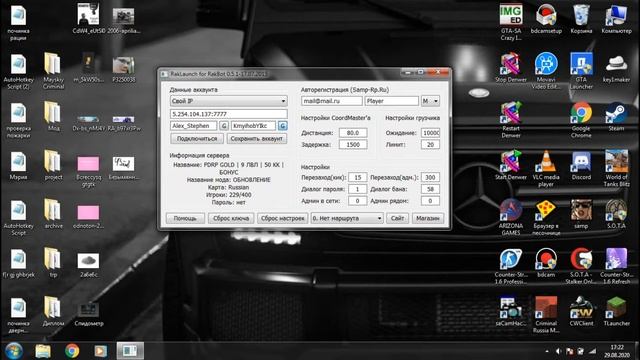Click the Диалог бана field 58
Screen dimensions: 640x360
point(430,189)
